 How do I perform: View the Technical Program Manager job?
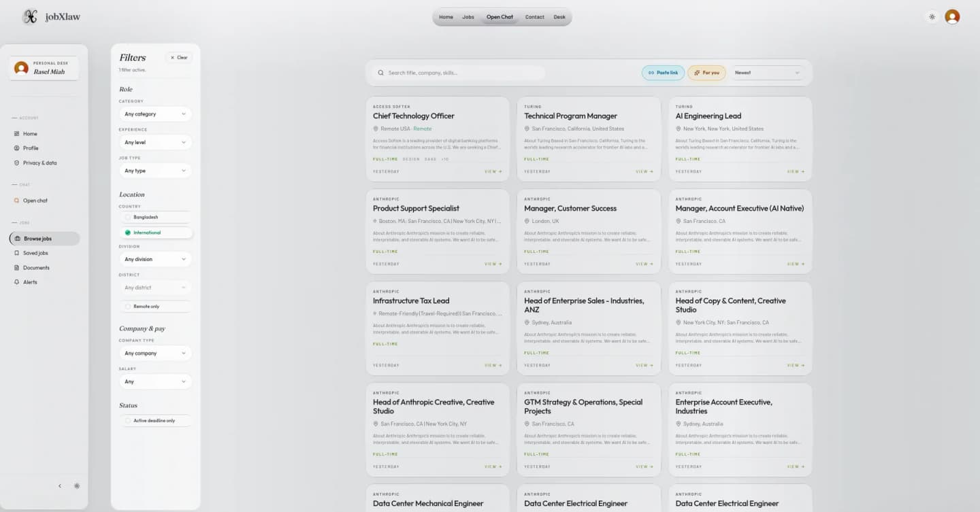pos(644,171)
